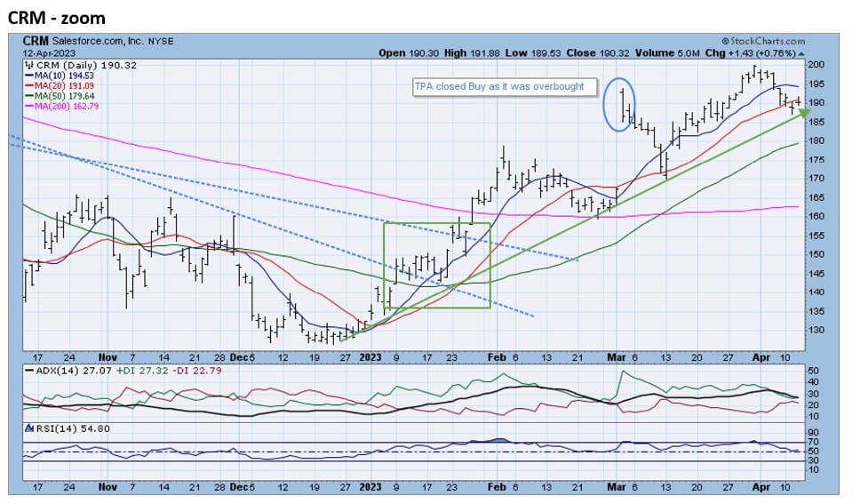Click the ADX(14) 27.07 indicator label

[x=68, y=370]
